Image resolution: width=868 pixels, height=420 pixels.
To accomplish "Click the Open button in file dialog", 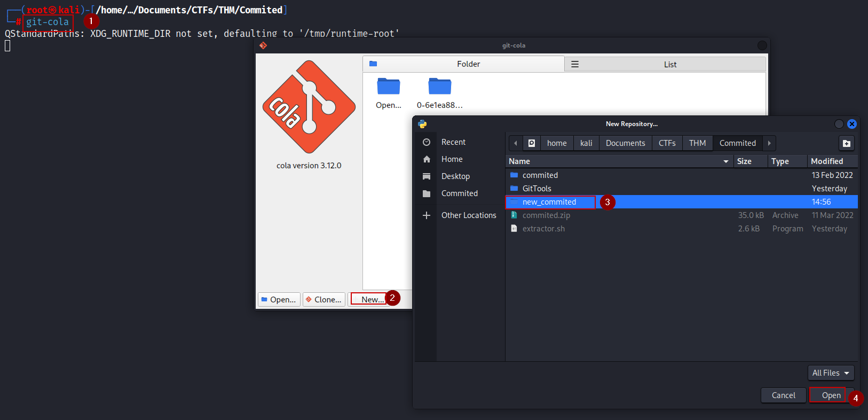I will click(x=831, y=395).
